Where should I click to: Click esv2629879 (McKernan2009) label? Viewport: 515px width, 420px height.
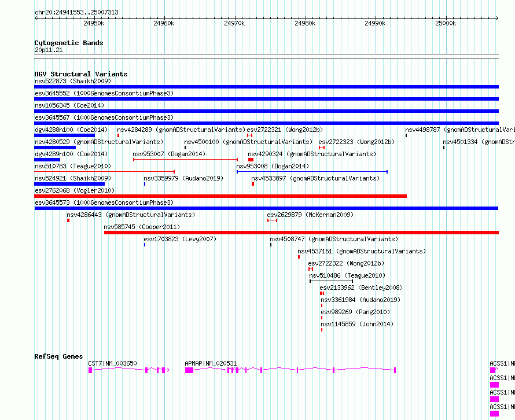310,215
